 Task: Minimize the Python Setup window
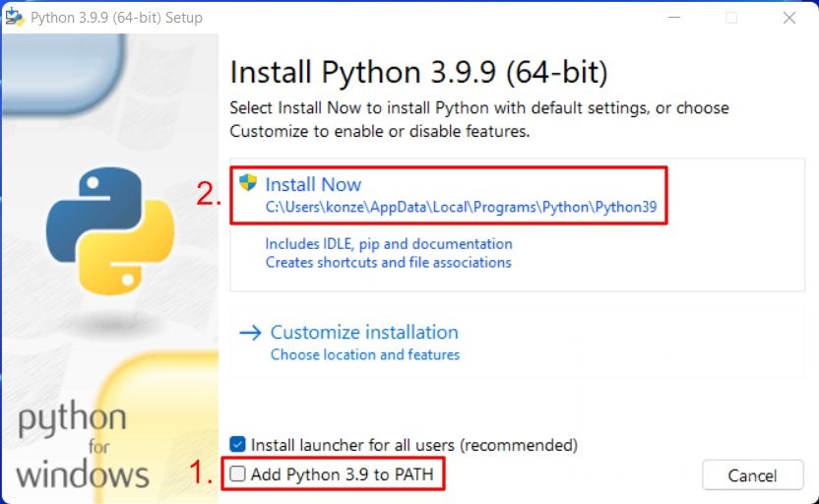[x=672, y=18]
